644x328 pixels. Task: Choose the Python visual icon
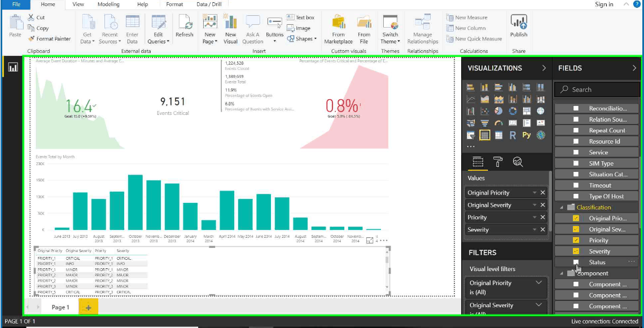527,135
